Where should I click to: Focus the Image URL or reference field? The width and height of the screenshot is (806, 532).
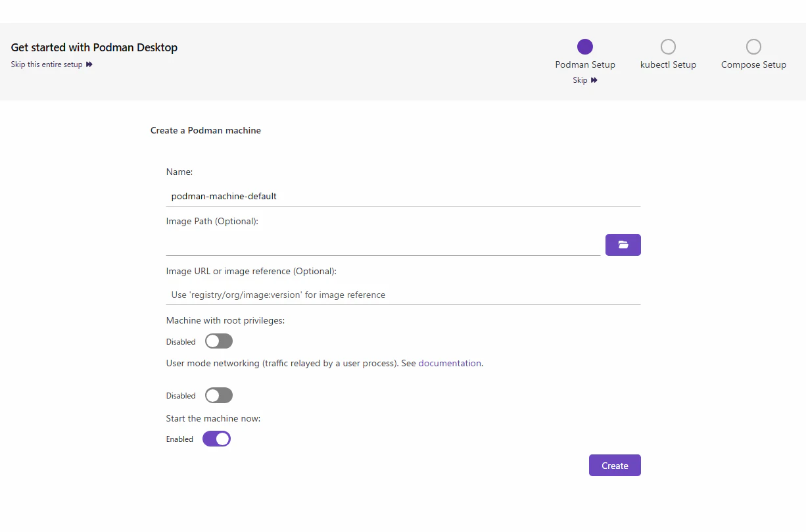click(403, 295)
